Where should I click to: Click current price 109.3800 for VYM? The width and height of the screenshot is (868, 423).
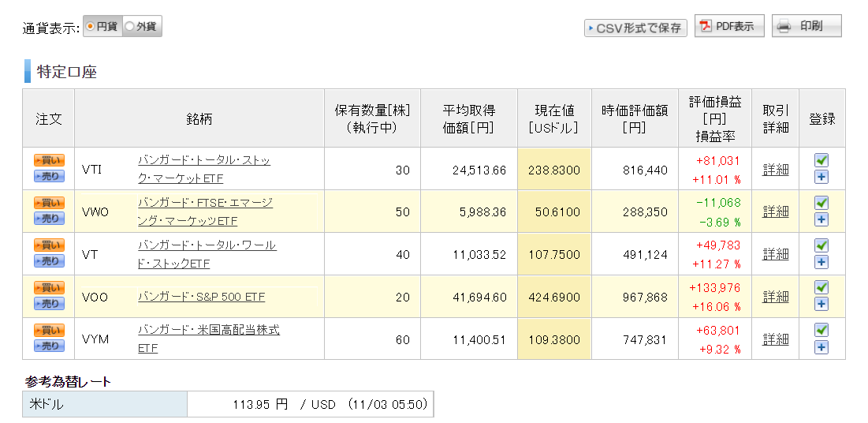(554, 339)
